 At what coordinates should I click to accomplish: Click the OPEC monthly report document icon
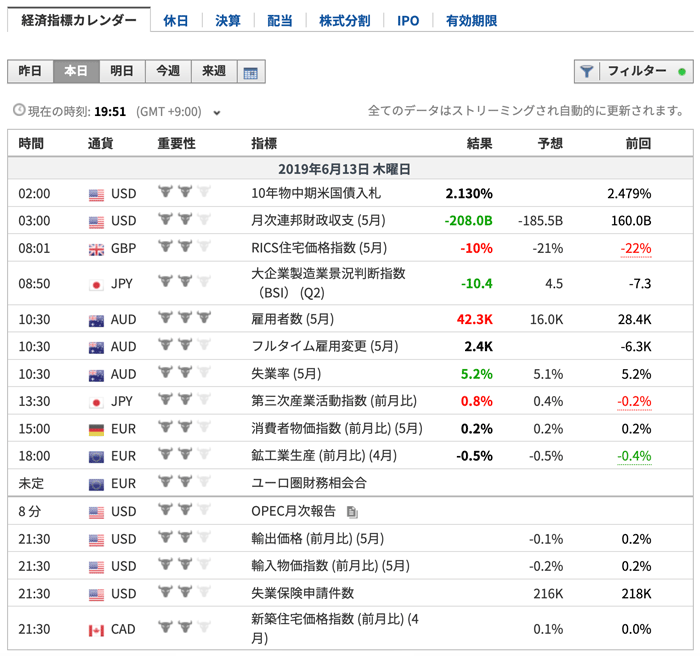click(x=351, y=512)
